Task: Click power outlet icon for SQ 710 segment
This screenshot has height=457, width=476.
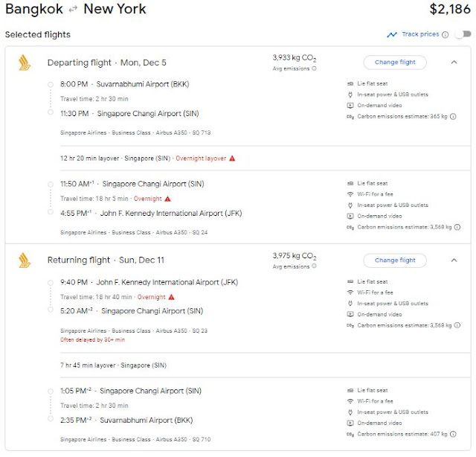Action: [350, 412]
